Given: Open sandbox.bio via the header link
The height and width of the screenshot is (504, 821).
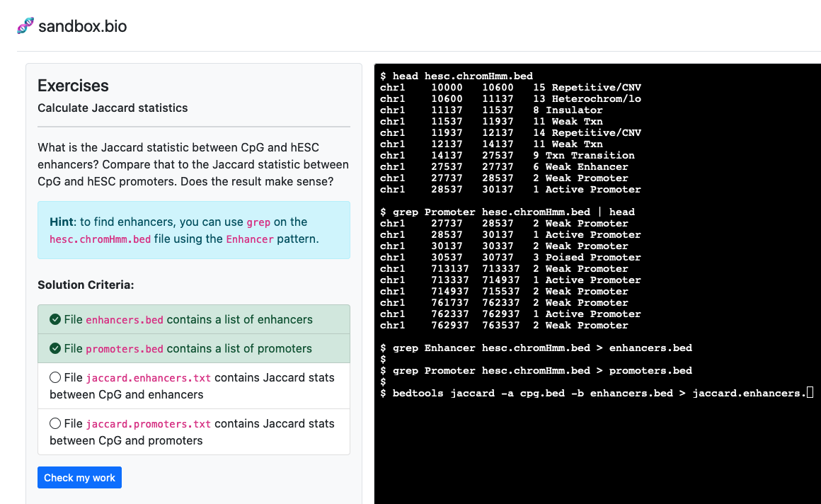Looking at the screenshot, I should (x=82, y=25).
